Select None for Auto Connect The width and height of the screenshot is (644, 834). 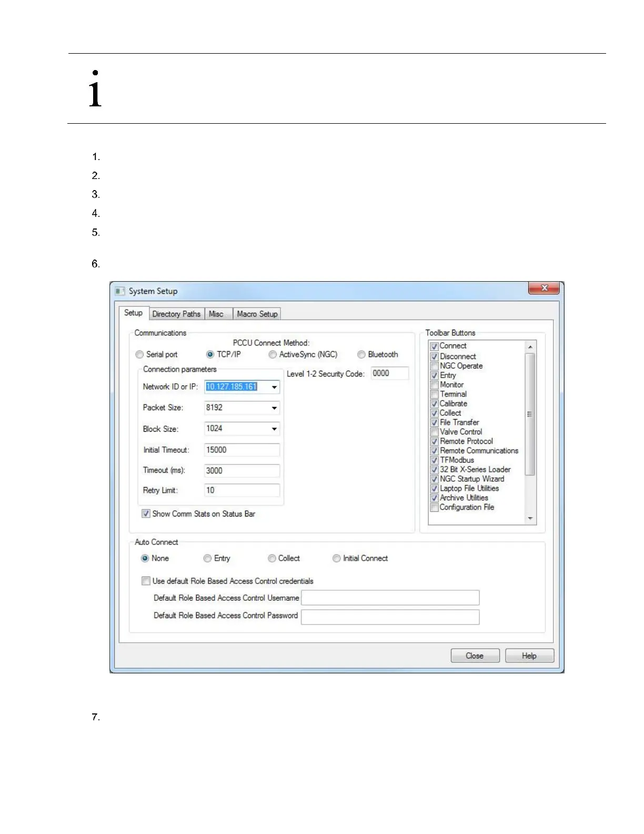[145, 559]
